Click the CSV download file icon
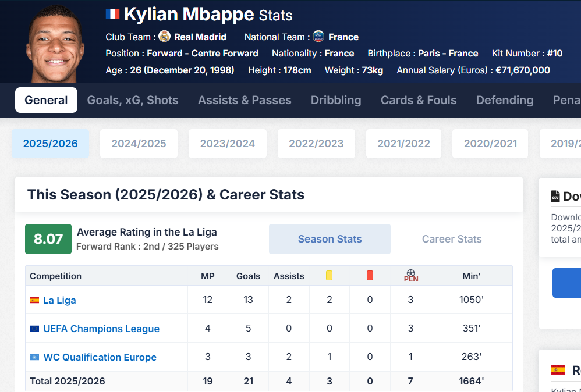The image size is (581, 392). [x=555, y=197]
